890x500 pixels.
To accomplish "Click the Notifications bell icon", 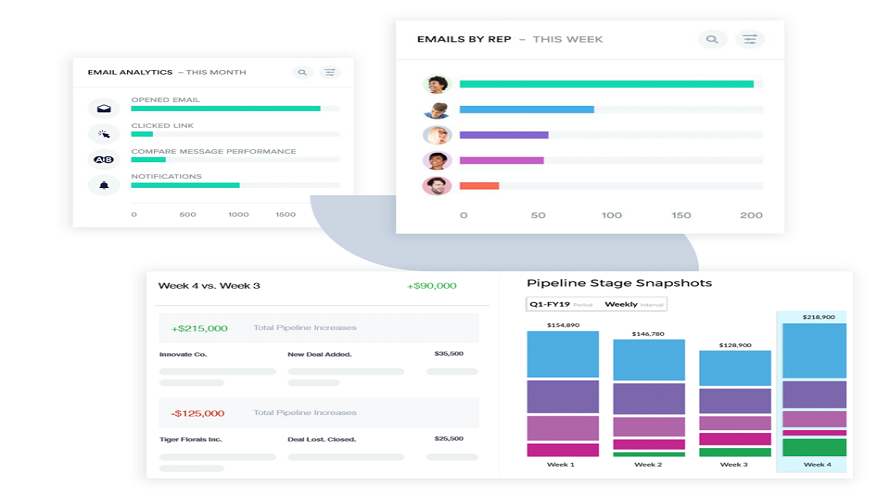I will point(103,185).
